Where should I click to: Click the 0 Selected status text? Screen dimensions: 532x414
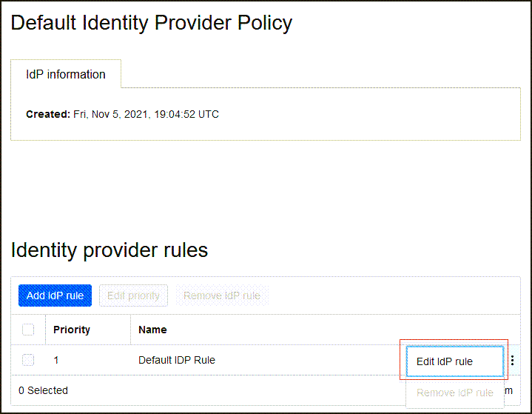pyautogui.click(x=43, y=390)
